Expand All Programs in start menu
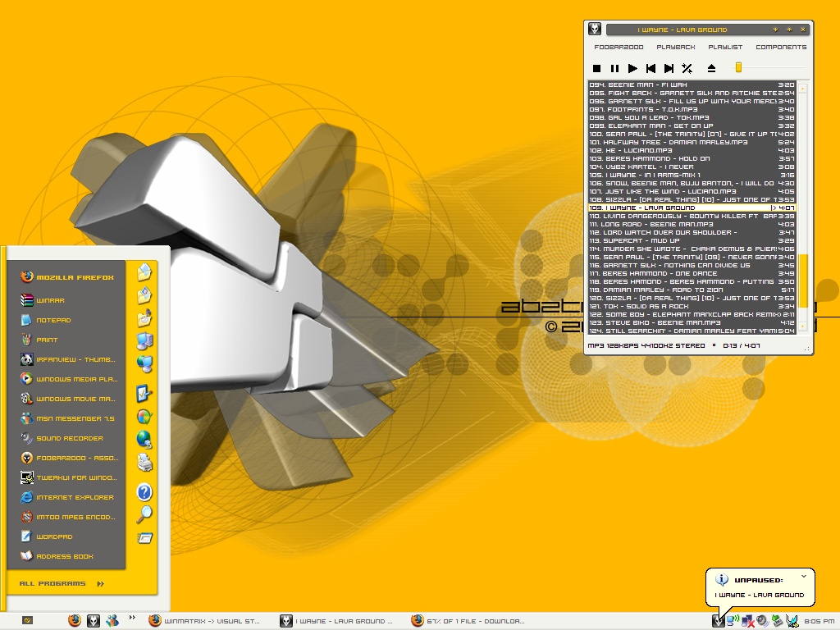840x630 pixels. click(x=62, y=583)
